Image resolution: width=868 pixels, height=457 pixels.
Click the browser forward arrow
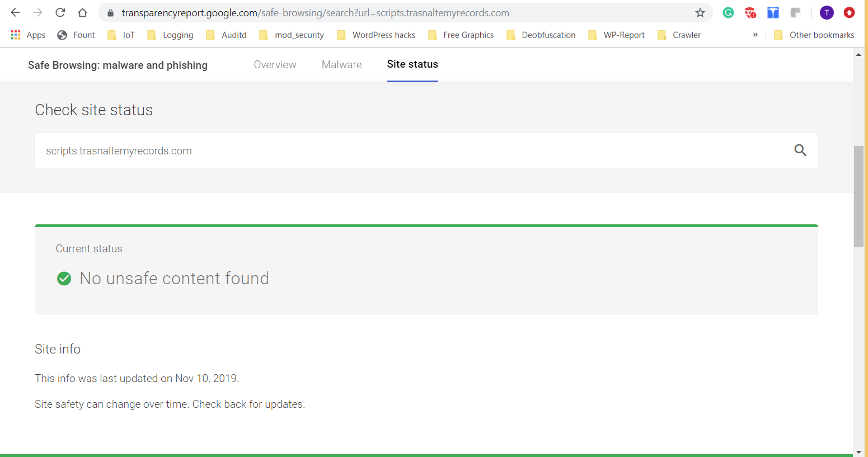click(x=37, y=12)
